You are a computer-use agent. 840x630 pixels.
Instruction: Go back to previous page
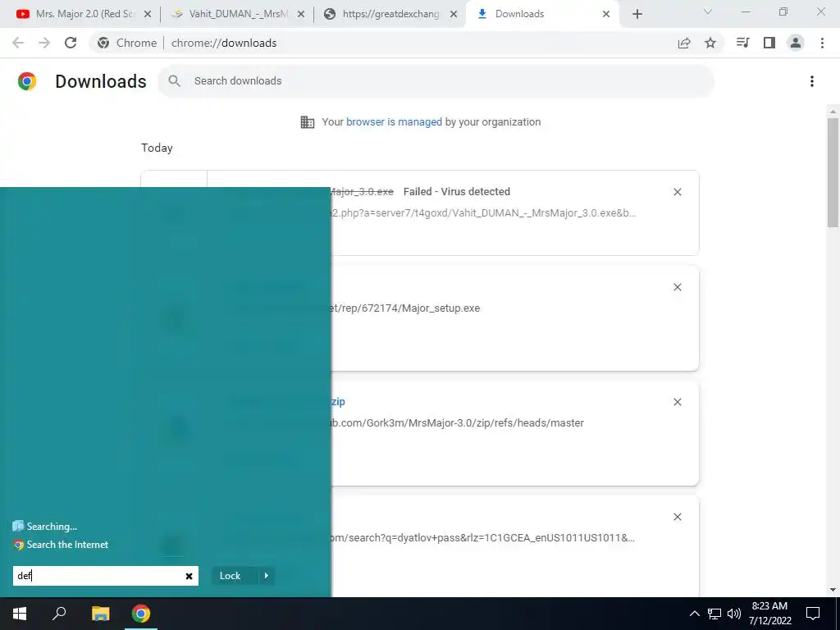click(18, 43)
